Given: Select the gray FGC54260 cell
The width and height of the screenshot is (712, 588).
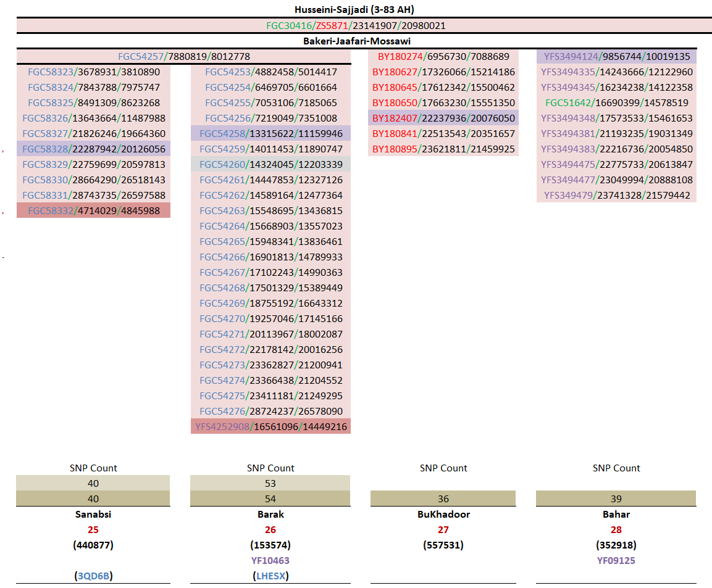Looking at the screenshot, I should [x=270, y=165].
